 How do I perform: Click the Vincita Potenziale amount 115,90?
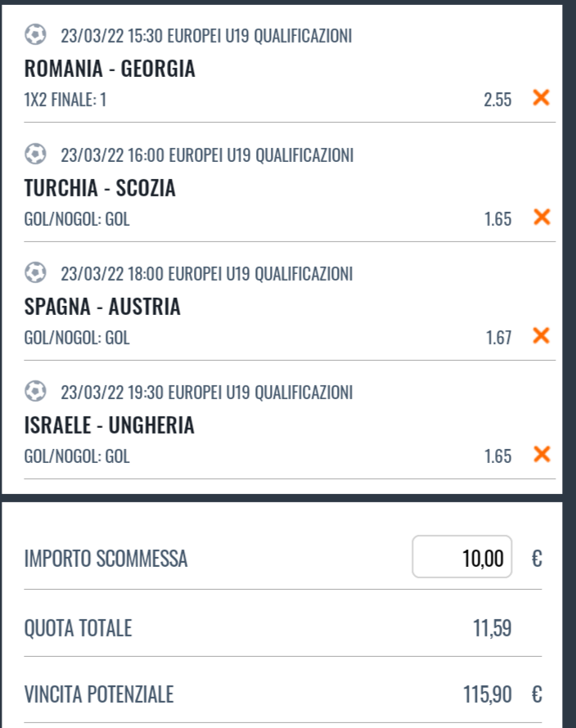(488, 695)
